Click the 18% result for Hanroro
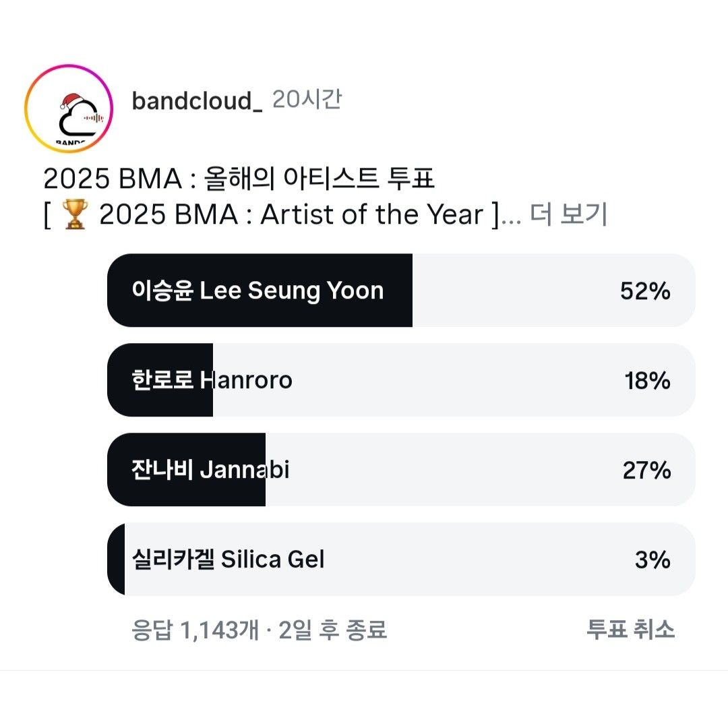The height and width of the screenshot is (728, 728). (x=647, y=381)
